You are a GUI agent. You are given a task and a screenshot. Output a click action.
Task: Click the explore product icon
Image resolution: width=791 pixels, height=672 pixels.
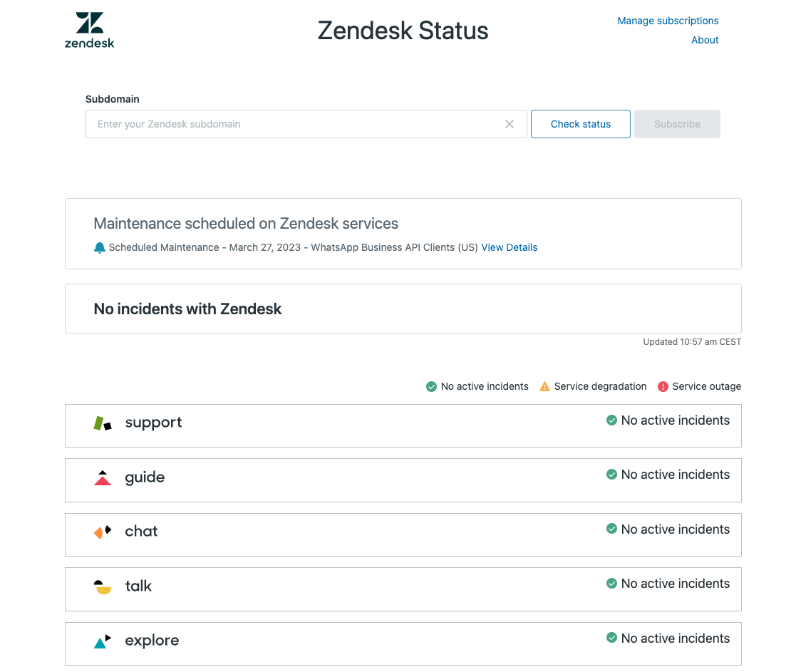(103, 641)
